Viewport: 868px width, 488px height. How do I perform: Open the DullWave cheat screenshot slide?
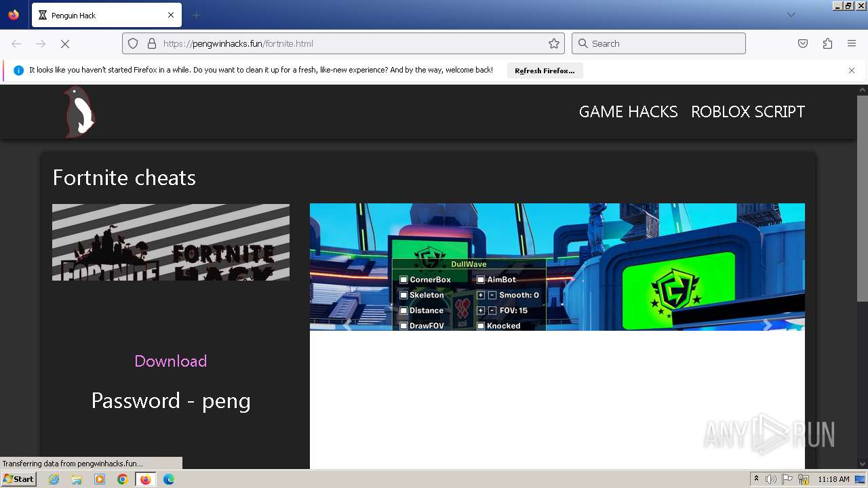coord(557,267)
